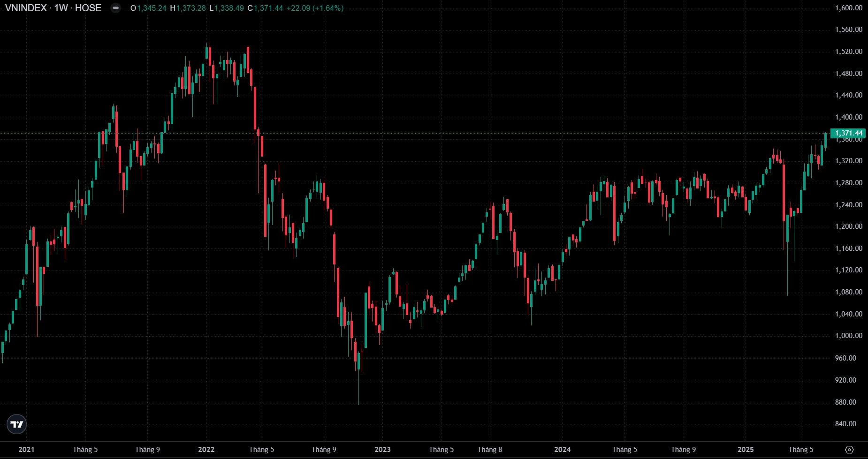Click the 1,600.00 price scale label
This screenshot has width=868, height=459.
(849, 8)
